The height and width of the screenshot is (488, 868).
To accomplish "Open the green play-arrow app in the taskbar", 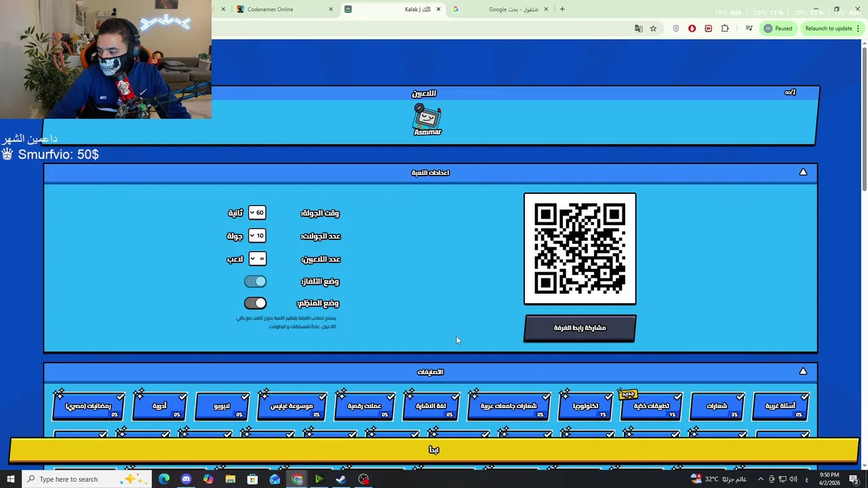I will (319, 479).
